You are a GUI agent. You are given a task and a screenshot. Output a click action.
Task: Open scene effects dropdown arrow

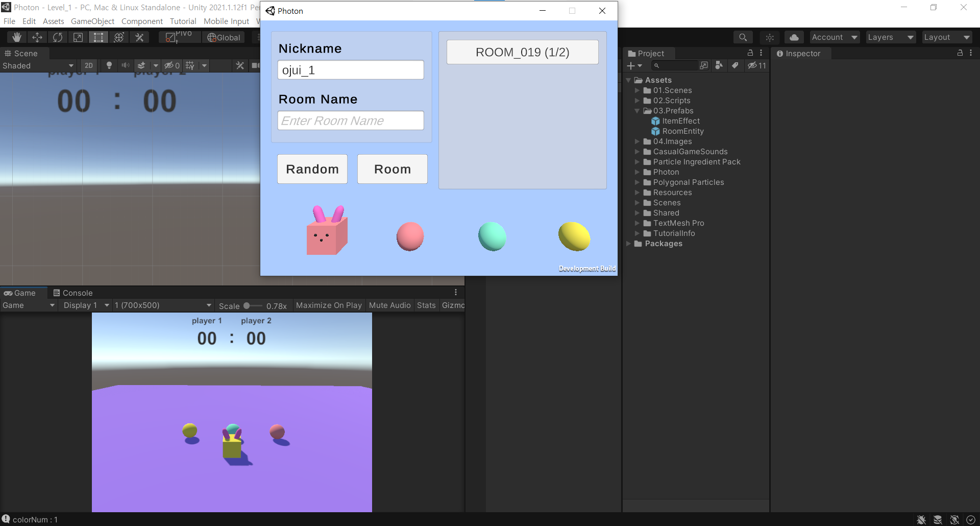click(x=156, y=65)
